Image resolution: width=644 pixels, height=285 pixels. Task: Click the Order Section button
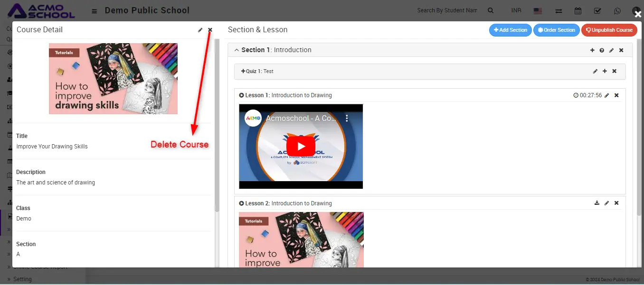pyautogui.click(x=557, y=30)
